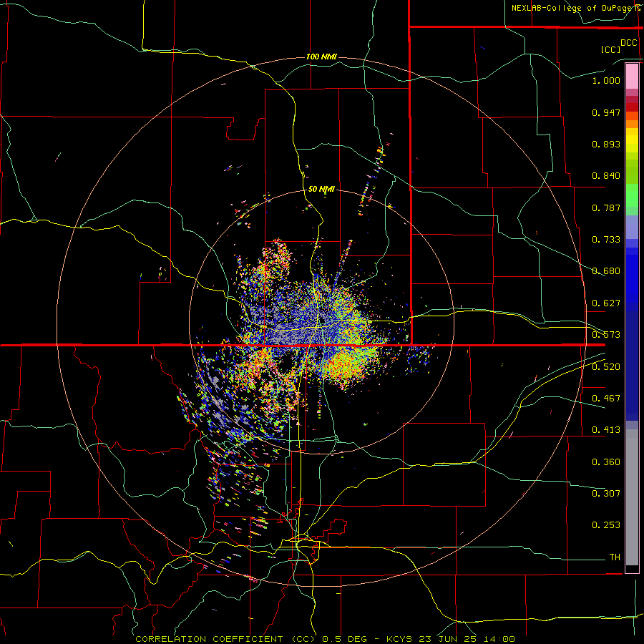
Task: Click the 0.413 scale value
Action: (x=606, y=430)
